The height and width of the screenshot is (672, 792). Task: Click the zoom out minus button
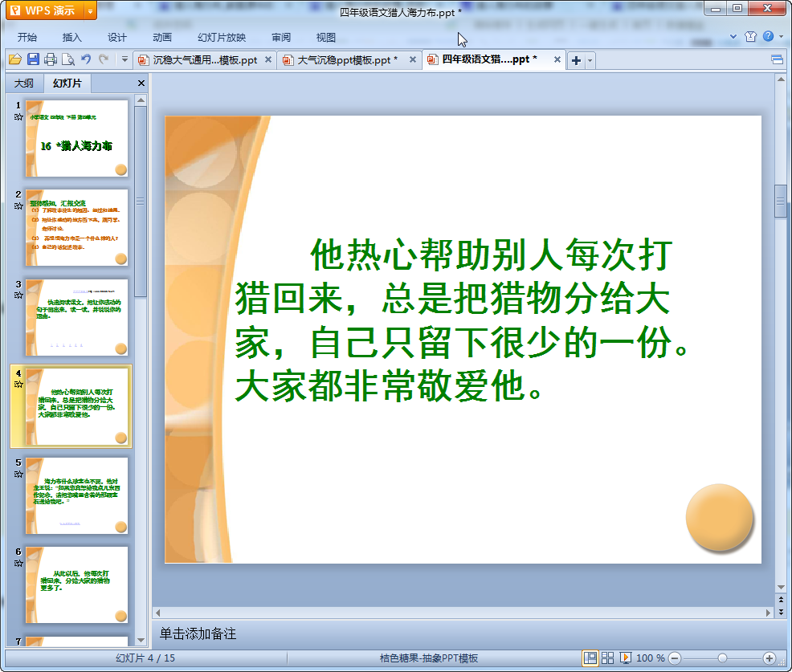coord(676,658)
